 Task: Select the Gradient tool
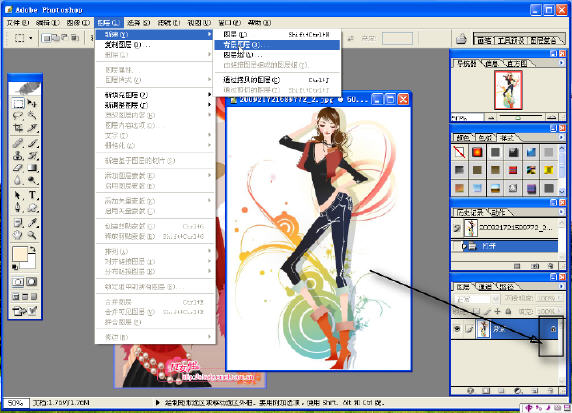pyautogui.click(x=32, y=168)
